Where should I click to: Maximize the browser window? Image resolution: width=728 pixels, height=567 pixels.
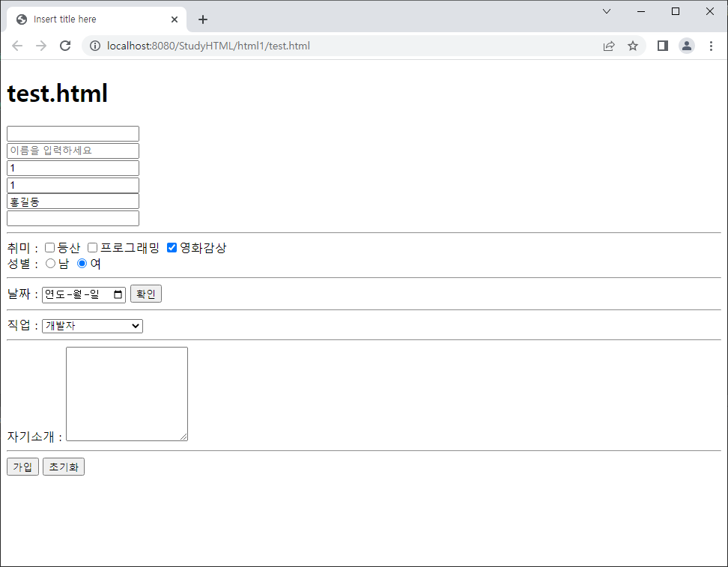pyautogui.click(x=676, y=11)
